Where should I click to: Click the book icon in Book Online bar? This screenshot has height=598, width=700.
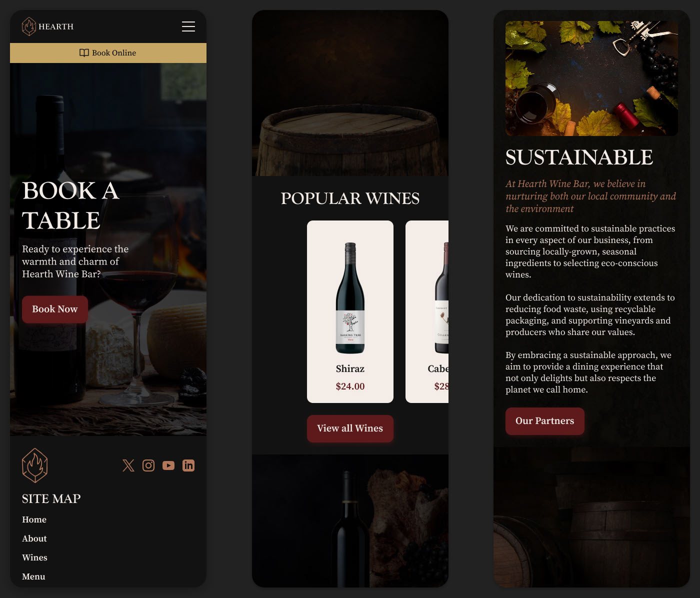[84, 53]
